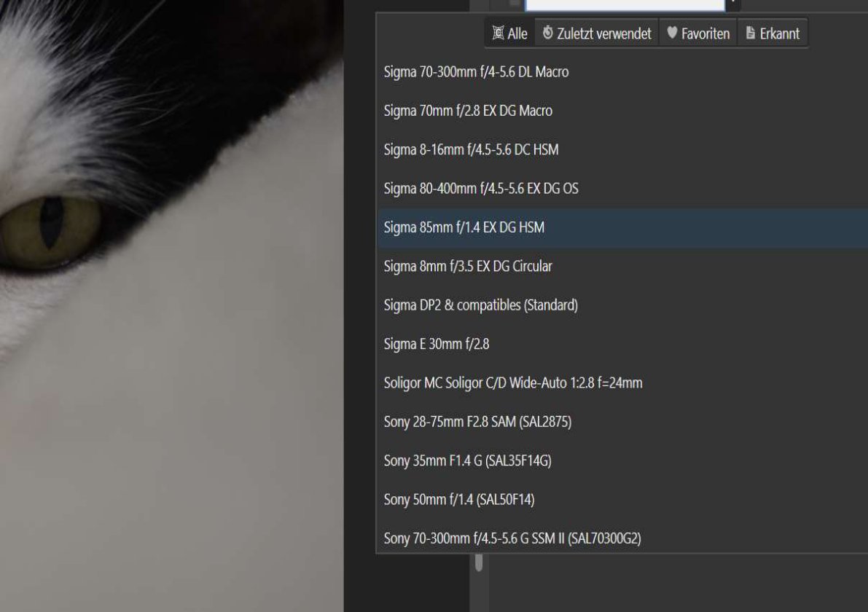Select Sony 28-75mm F2.8 SAM (SAL2875)
This screenshot has width=868, height=612.
[622, 422]
